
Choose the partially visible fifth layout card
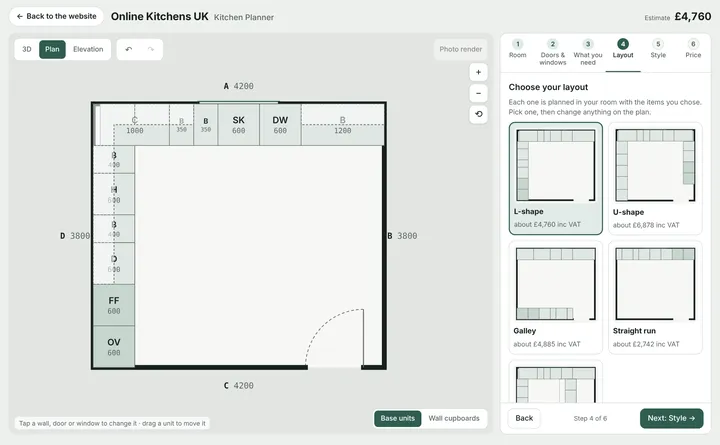click(x=556, y=382)
